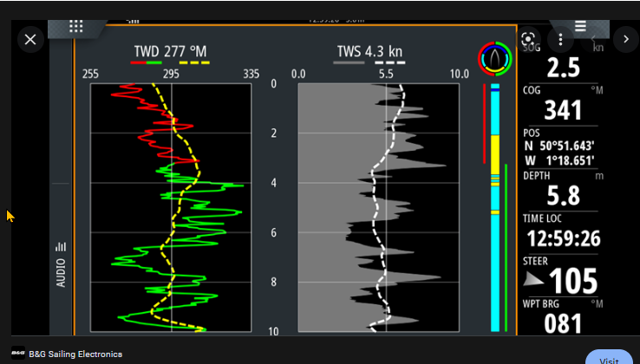Click the steer direction arrow icon
The height and width of the screenshot is (364, 640).
click(533, 279)
